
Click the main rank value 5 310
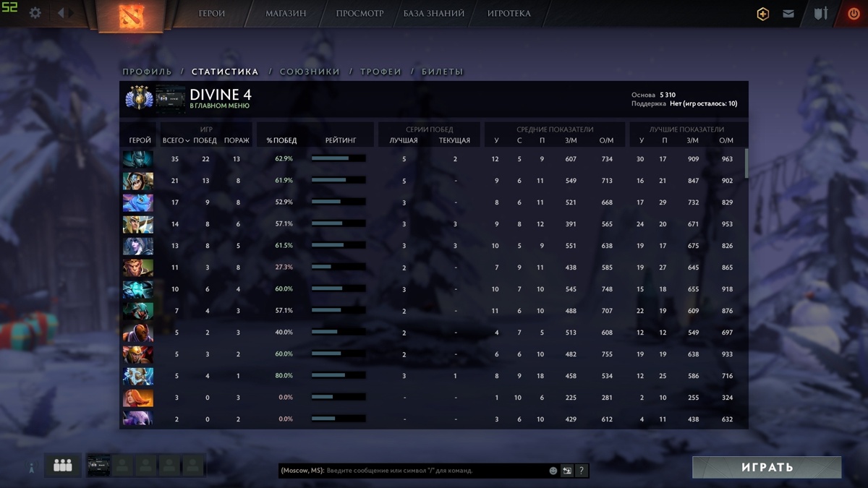tap(668, 95)
